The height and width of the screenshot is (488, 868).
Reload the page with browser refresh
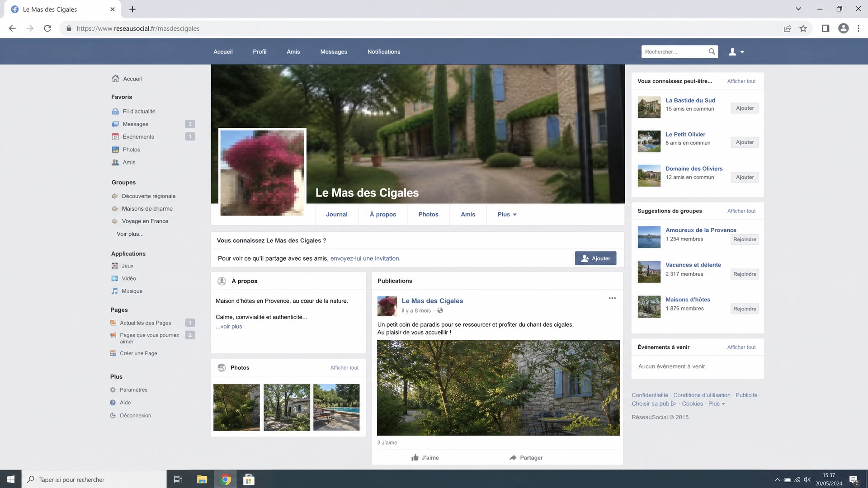(47, 28)
